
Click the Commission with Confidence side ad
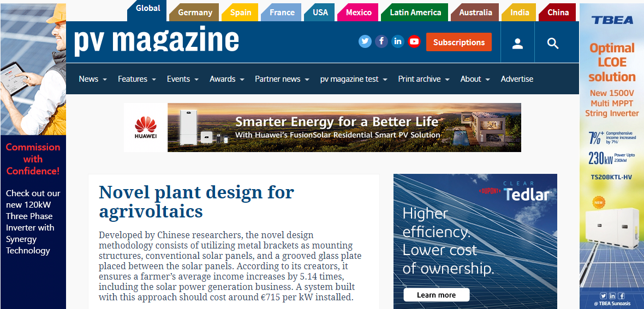coord(33,159)
